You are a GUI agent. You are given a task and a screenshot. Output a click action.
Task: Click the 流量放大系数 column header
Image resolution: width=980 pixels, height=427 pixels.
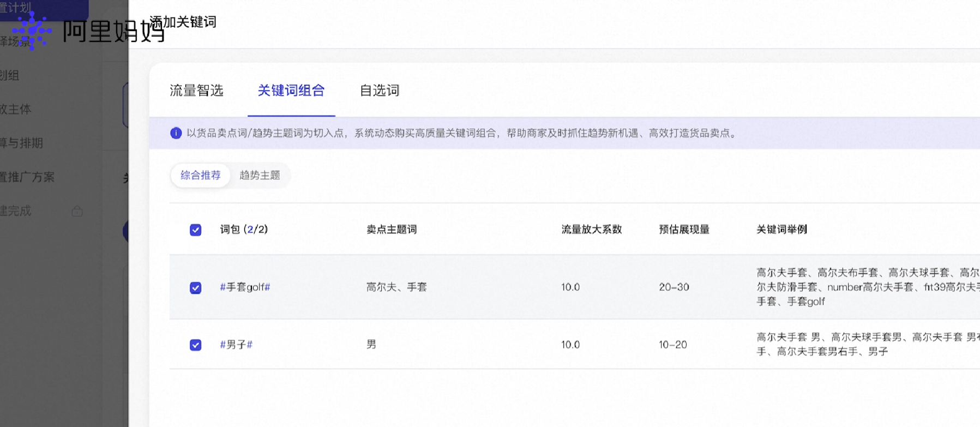click(592, 230)
